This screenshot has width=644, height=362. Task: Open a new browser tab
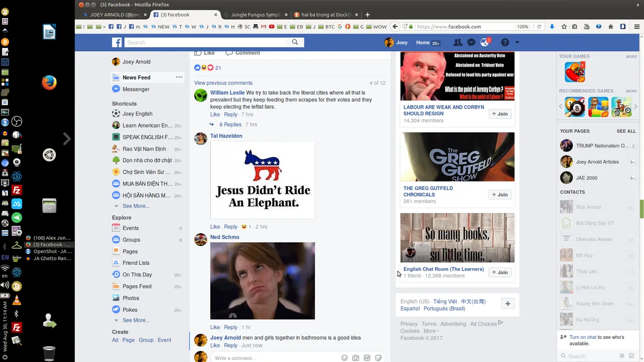(367, 15)
